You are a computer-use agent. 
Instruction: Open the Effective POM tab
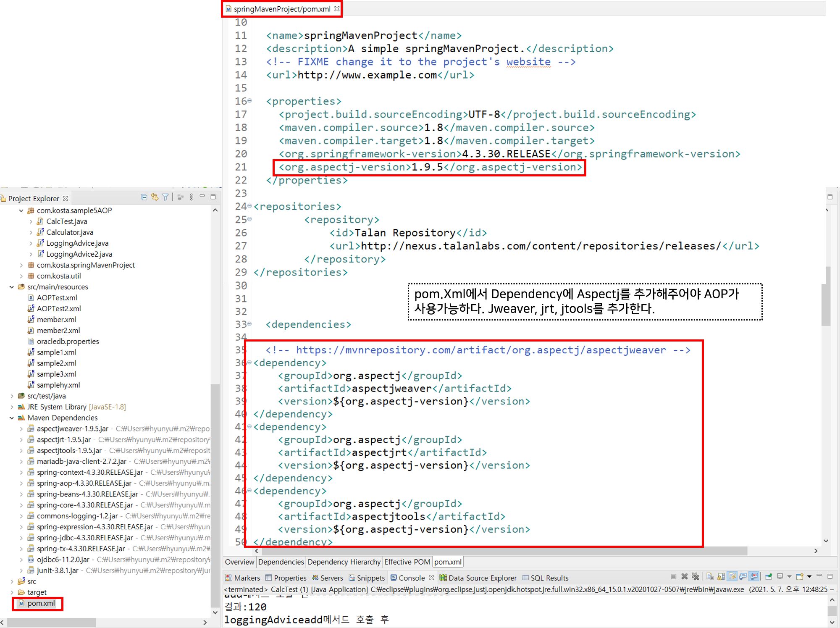407,562
